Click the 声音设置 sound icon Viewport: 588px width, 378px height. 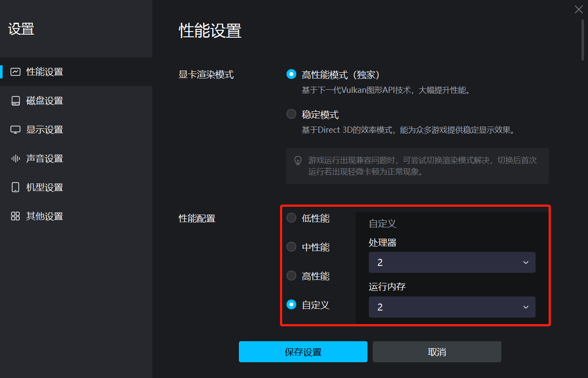point(15,158)
